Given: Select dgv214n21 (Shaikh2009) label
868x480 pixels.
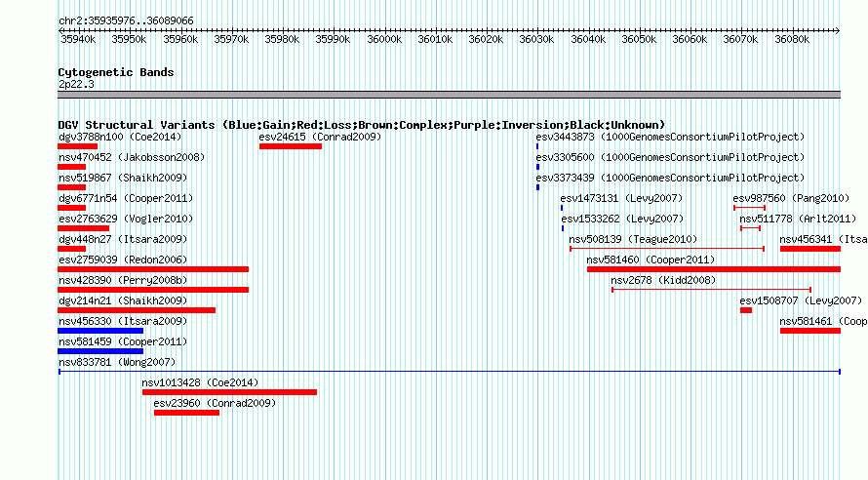Looking at the screenshot, I should 123,300.
